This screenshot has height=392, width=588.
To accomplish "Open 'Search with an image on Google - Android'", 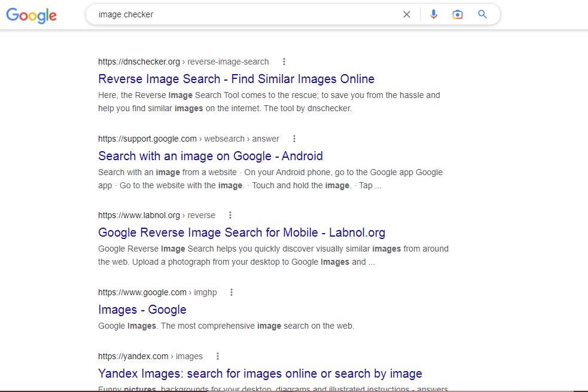I will click(x=211, y=156).
